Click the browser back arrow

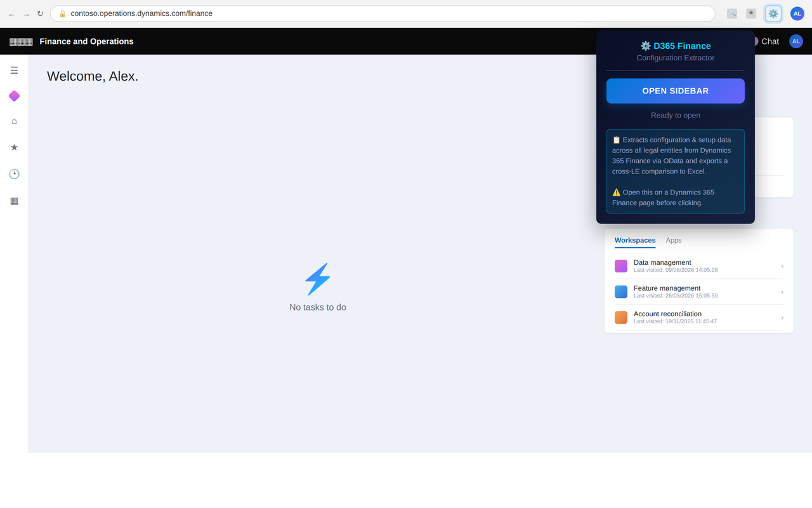point(11,14)
